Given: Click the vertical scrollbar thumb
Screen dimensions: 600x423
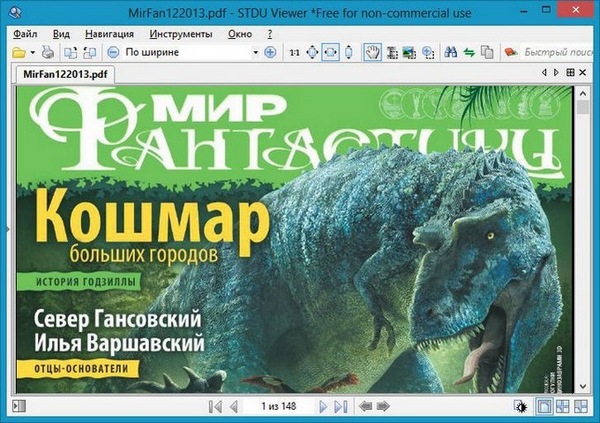Looking at the screenshot, I should click(x=582, y=107).
